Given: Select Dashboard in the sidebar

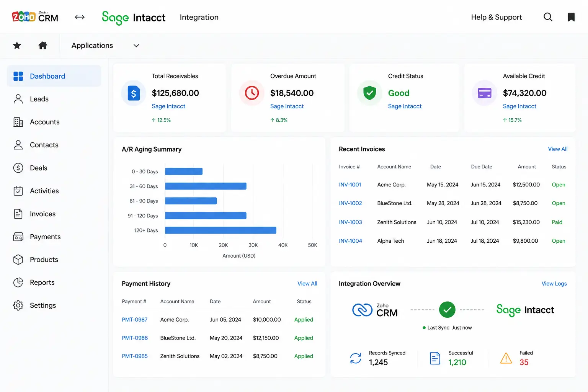Looking at the screenshot, I should pos(54,76).
